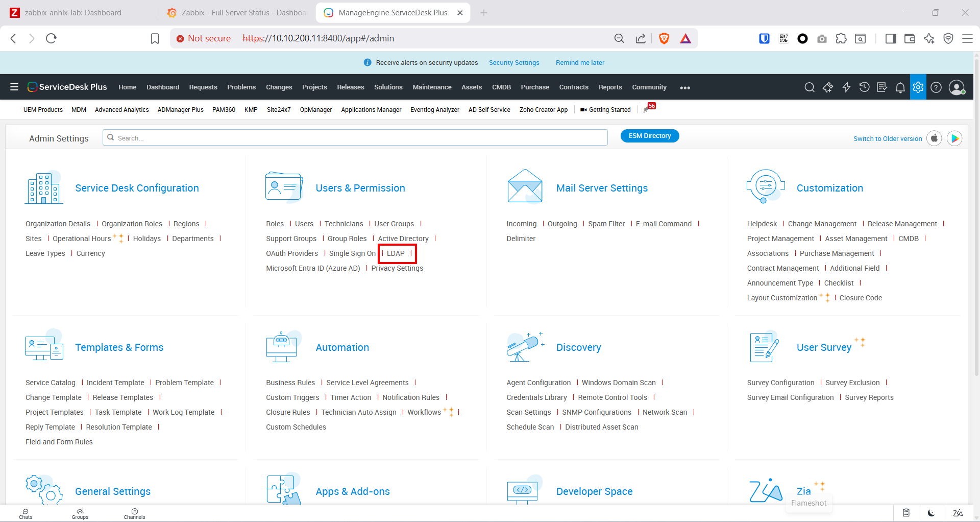Click the Apple App Store icon
This screenshot has height=522, width=980.
(x=934, y=138)
